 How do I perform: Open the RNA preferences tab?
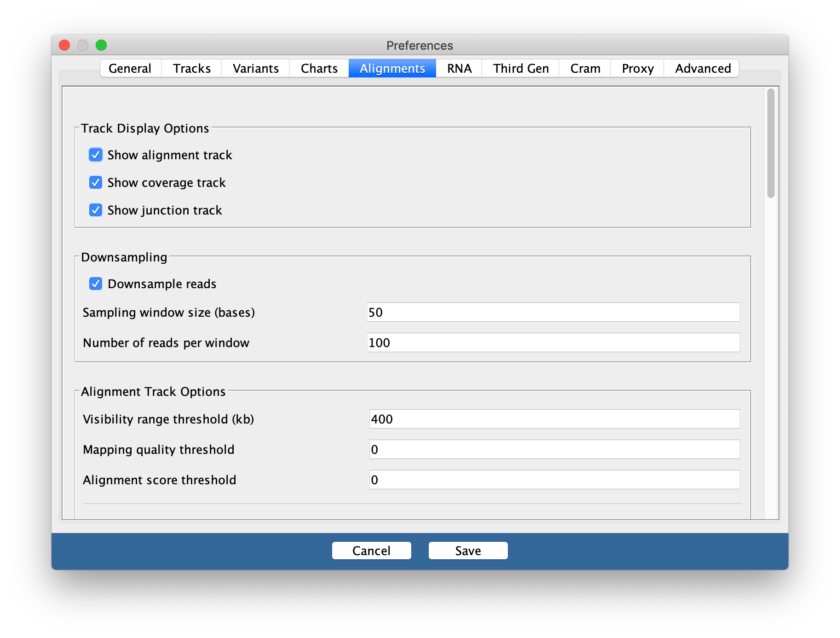click(x=459, y=69)
